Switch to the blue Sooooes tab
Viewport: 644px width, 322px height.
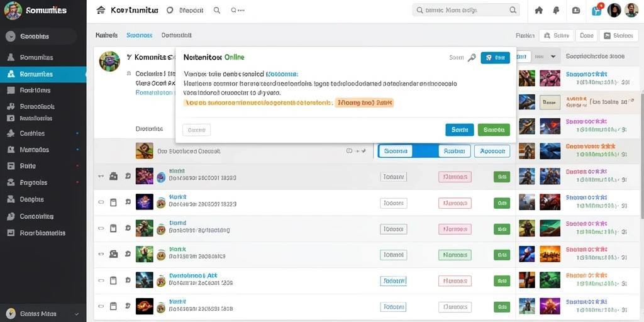[139, 35]
